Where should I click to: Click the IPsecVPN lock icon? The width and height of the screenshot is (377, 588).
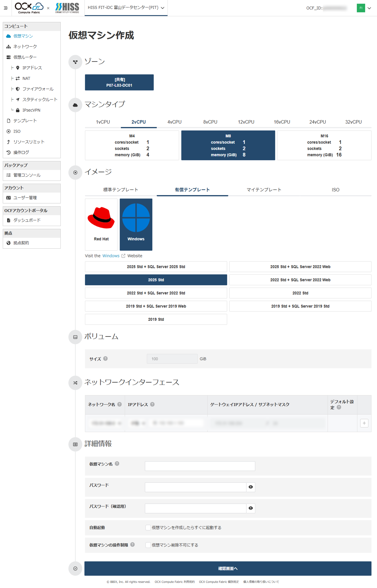pos(18,110)
